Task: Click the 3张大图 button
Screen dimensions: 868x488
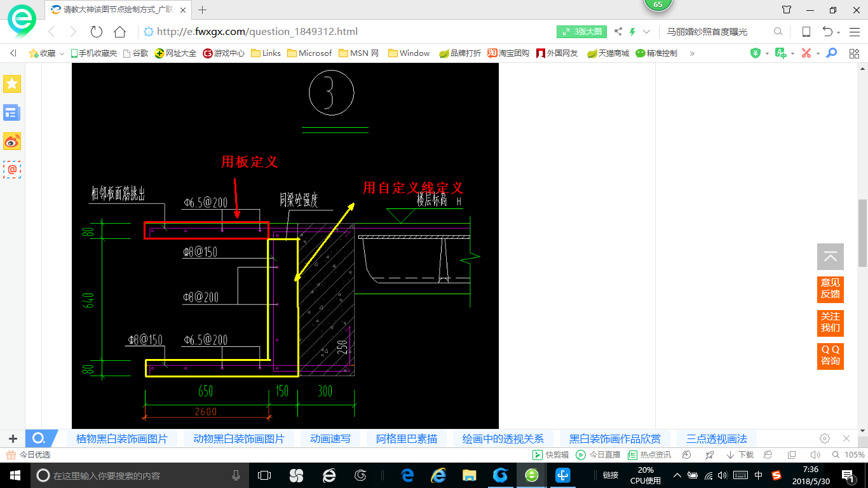Action: pos(582,32)
